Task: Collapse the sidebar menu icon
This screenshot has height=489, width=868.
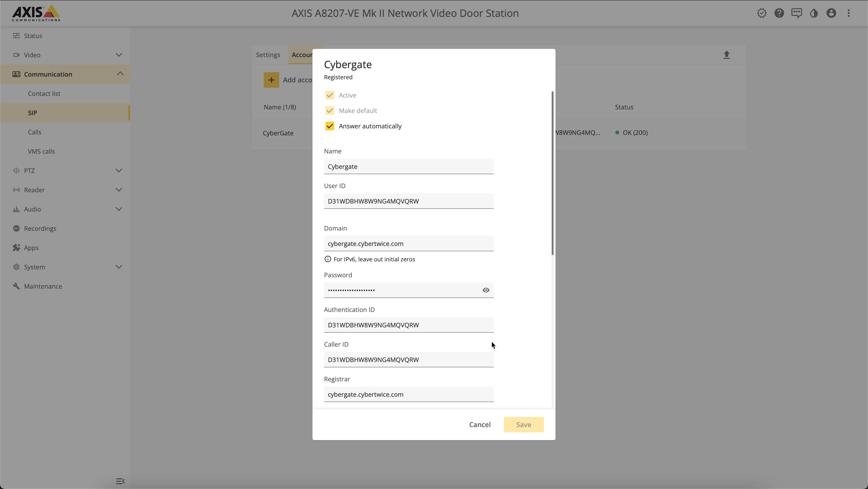Action: click(x=120, y=481)
